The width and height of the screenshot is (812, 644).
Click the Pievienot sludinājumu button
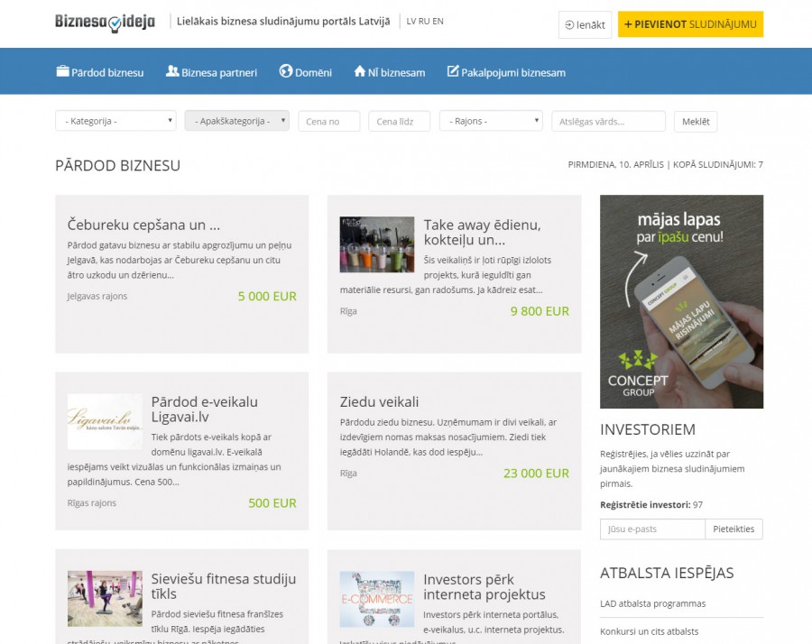tap(690, 24)
